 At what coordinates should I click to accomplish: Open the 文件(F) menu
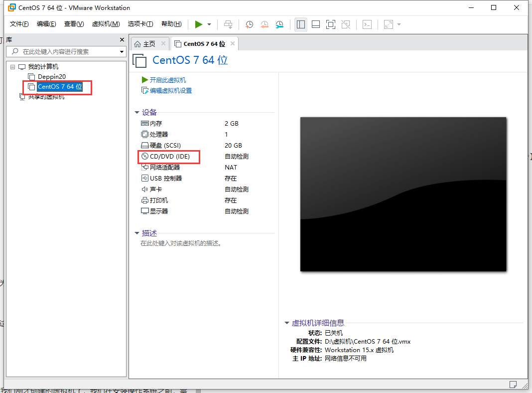19,24
